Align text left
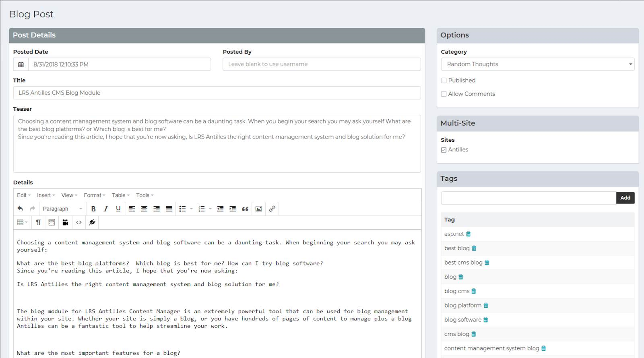 132,209
